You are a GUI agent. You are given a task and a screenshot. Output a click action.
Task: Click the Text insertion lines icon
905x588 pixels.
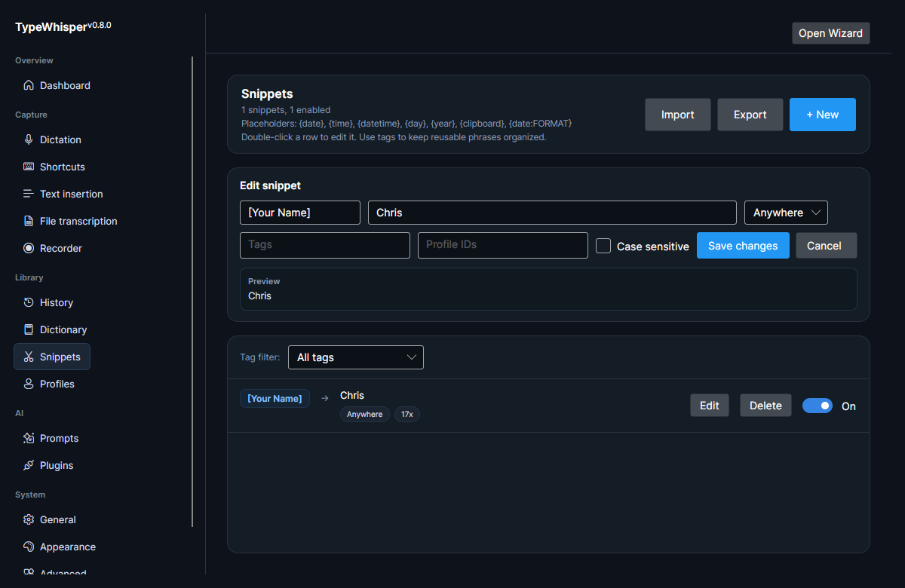(29, 194)
